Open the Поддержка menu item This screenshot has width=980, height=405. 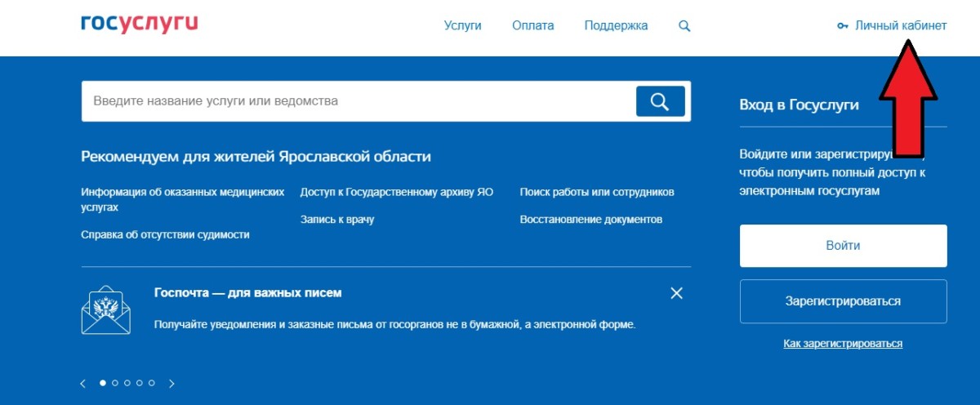616,25
